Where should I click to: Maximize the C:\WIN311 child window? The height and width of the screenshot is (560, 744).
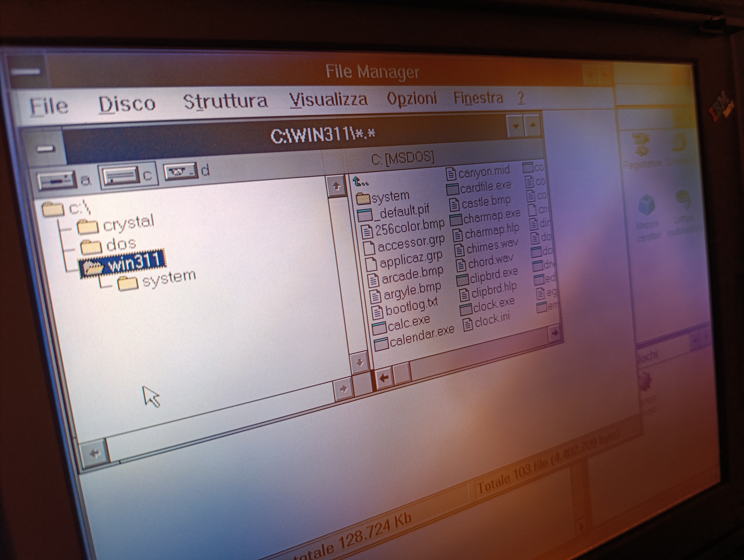point(532,125)
